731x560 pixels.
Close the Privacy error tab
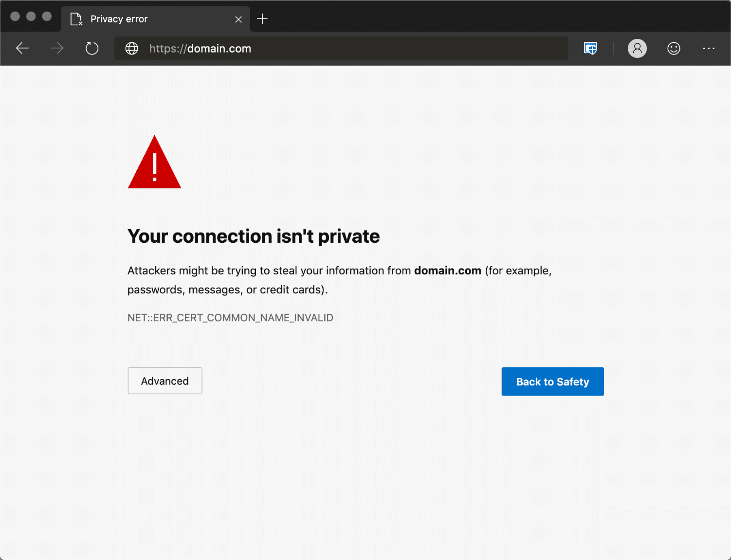(x=238, y=19)
